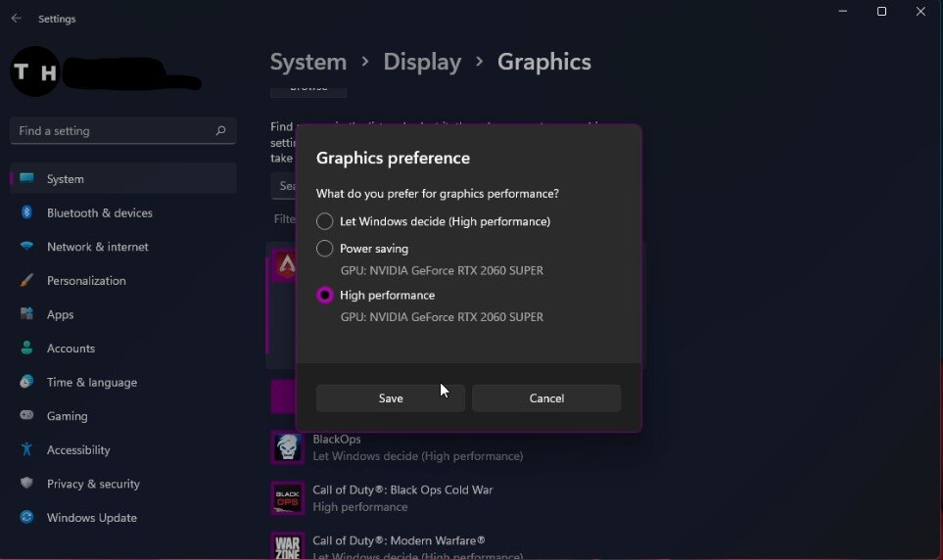The height and width of the screenshot is (560, 943).
Task: Click the Privacy & security shield icon
Action: [x=26, y=483]
